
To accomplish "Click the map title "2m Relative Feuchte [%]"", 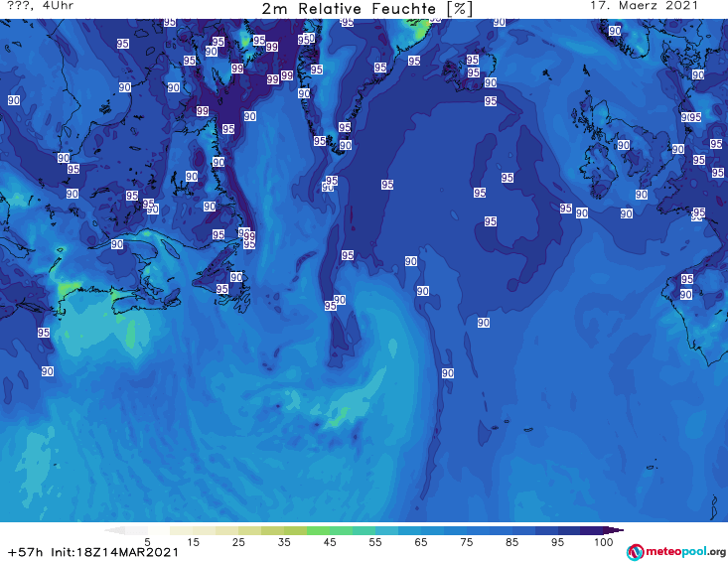I will click(366, 9).
